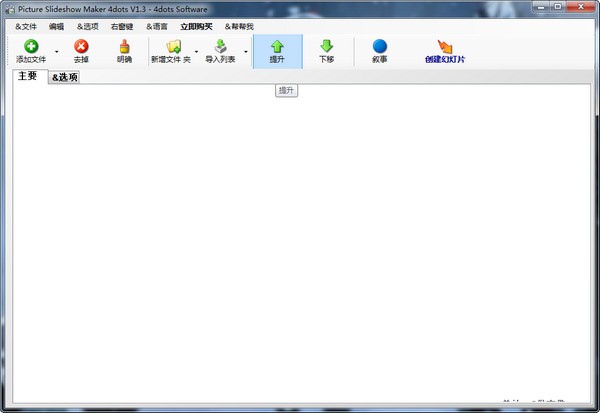The height and width of the screenshot is (413, 600).
Task: Open the Options (&选项) menu
Action: (x=88, y=26)
